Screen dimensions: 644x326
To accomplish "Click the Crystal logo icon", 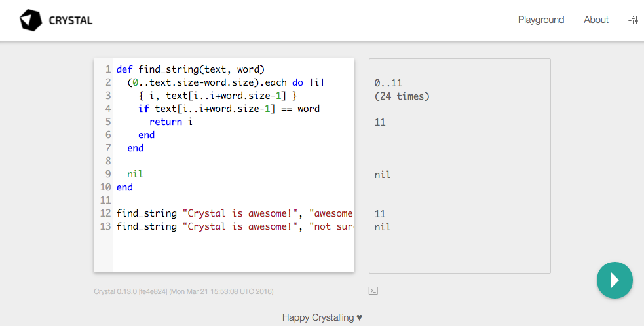I will point(30,20).
